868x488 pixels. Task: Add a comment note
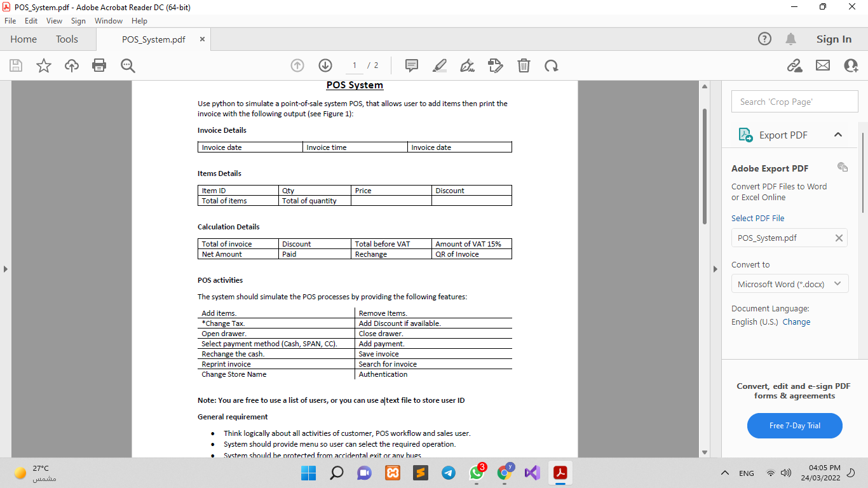[x=412, y=65]
